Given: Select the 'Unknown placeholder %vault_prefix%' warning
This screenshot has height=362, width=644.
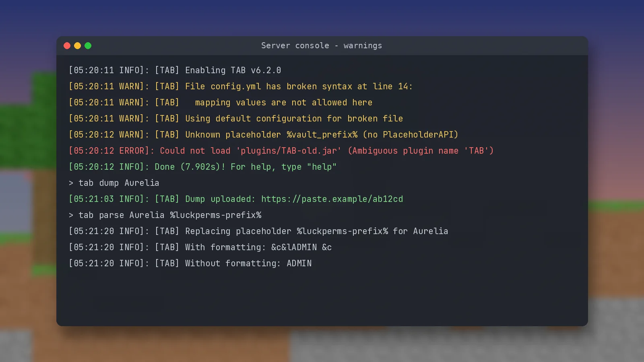Looking at the screenshot, I should (264, 135).
